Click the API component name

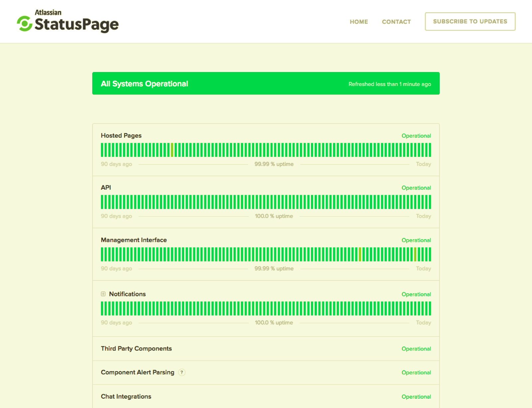tap(106, 187)
